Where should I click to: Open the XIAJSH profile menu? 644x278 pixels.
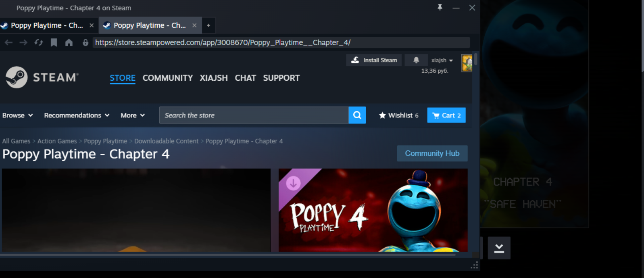point(214,78)
